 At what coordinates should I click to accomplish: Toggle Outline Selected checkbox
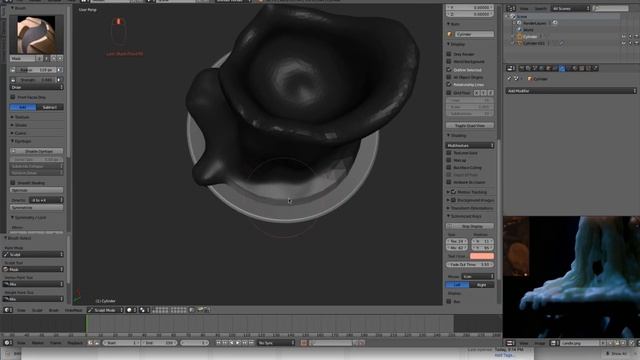click(x=449, y=69)
